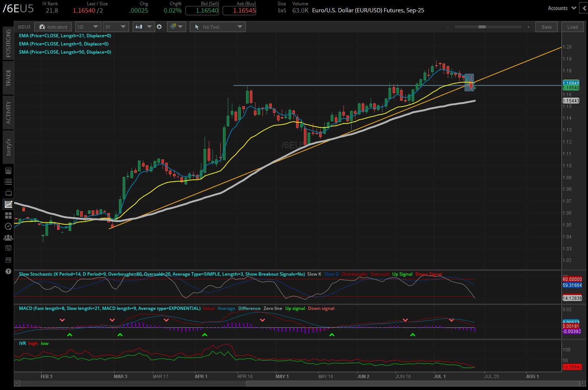
Task: Switch to the POSITIONS side tab
Action: pyautogui.click(x=8, y=43)
